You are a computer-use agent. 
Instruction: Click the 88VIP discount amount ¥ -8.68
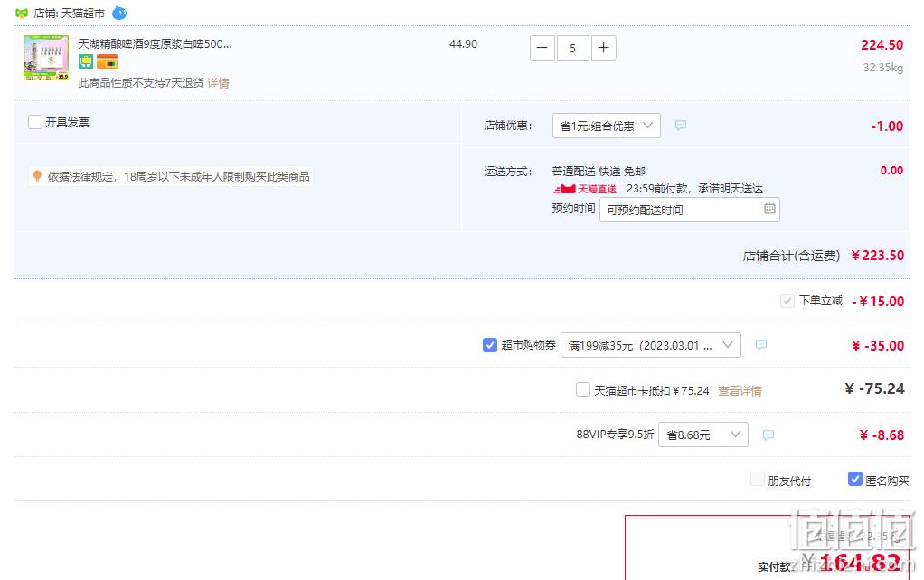click(x=882, y=435)
